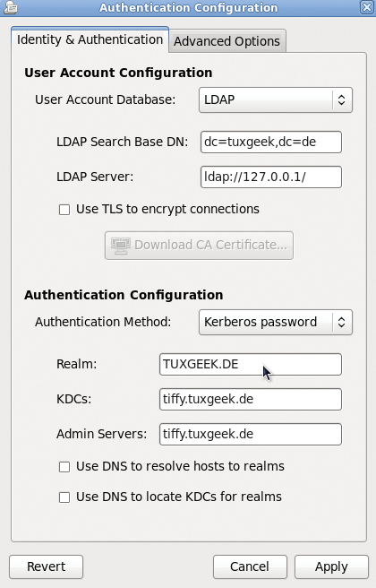Select the Identity & Authentication tab

90,39
